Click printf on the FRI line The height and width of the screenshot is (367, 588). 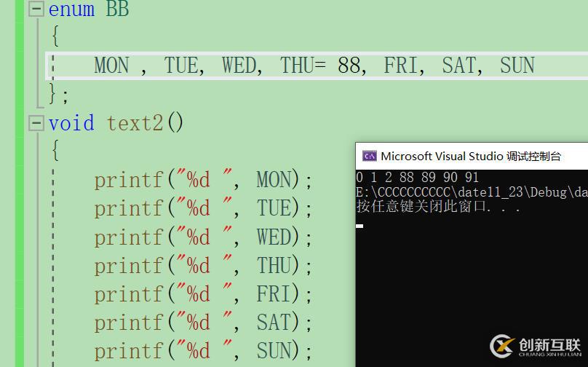129,294
